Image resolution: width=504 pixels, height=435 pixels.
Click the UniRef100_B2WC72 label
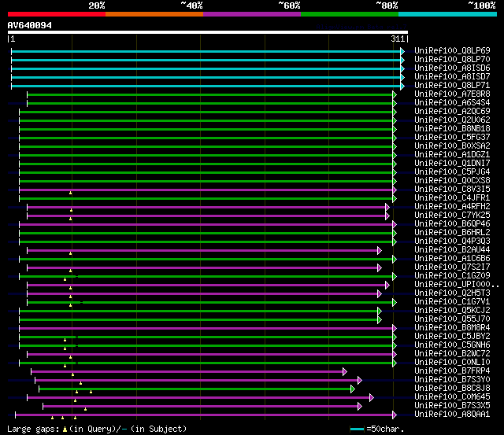pos(452,354)
